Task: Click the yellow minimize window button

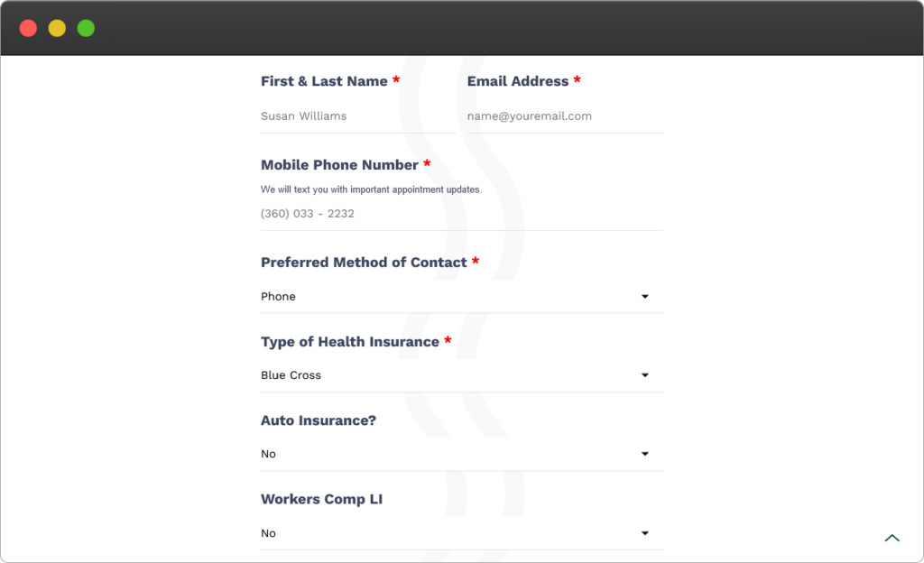Action: point(57,28)
